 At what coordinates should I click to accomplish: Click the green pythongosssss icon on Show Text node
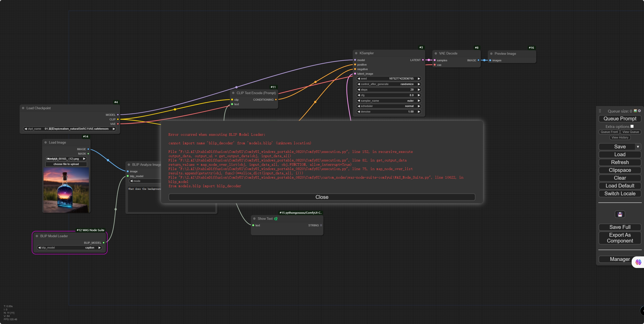point(276,219)
